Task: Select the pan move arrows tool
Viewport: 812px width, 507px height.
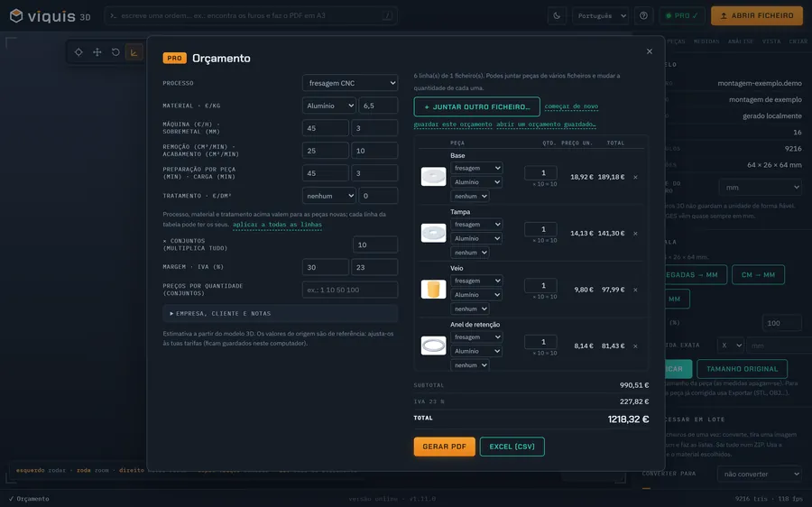Action: (x=97, y=52)
